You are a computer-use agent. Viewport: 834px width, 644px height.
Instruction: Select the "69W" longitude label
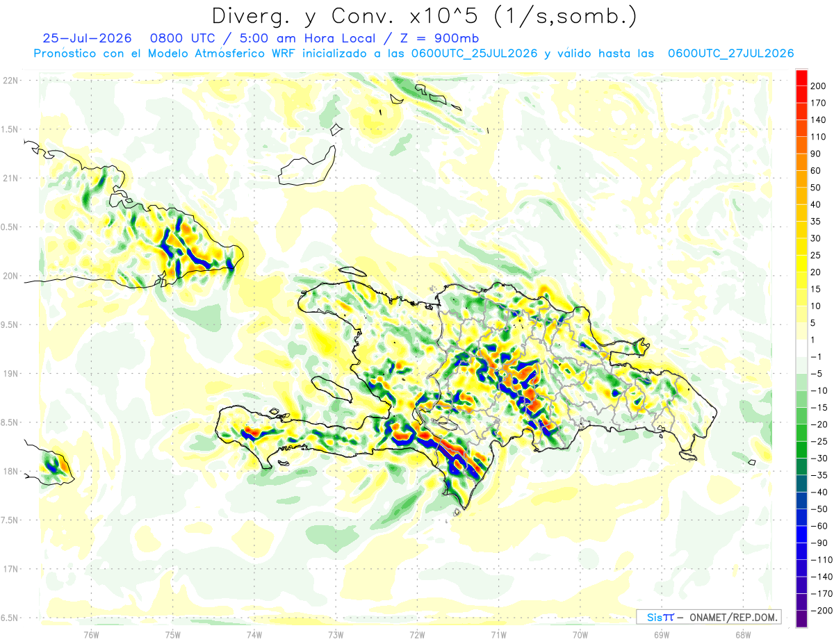(662, 634)
